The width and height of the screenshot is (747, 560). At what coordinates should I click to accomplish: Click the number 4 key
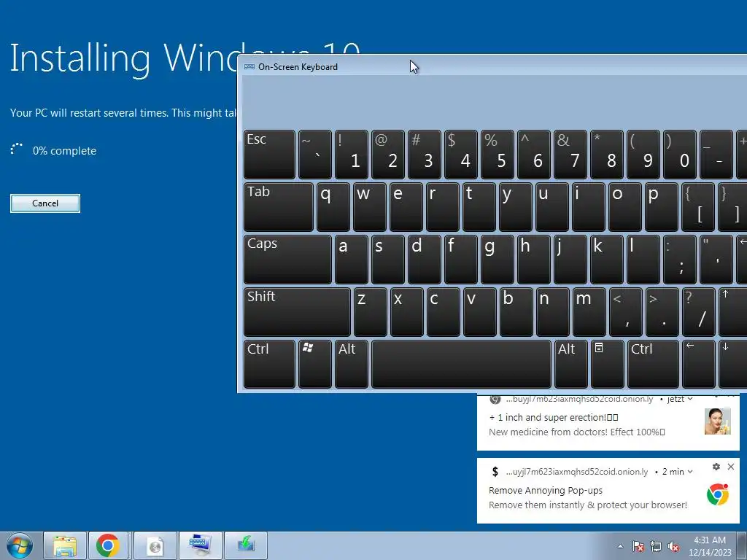click(x=461, y=155)
